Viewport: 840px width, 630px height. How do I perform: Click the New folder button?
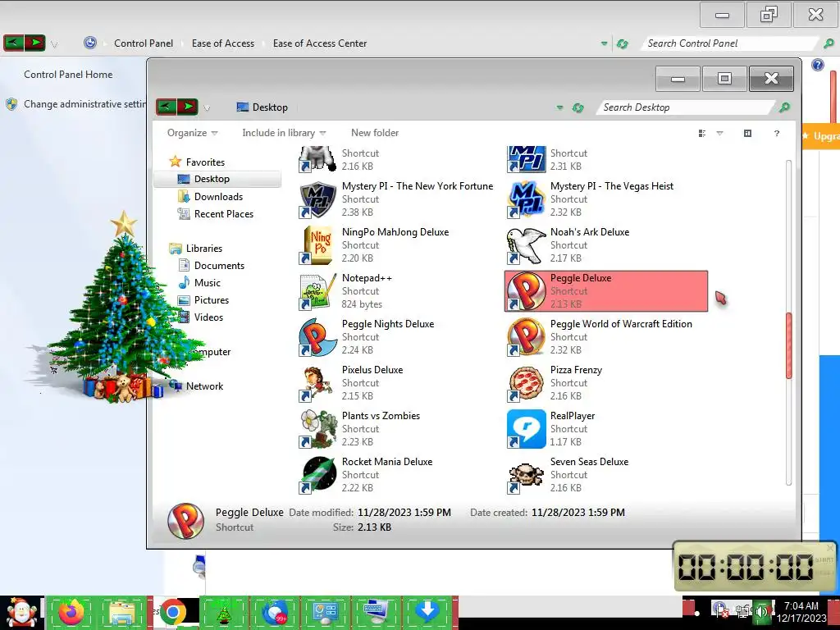[374, 133]
